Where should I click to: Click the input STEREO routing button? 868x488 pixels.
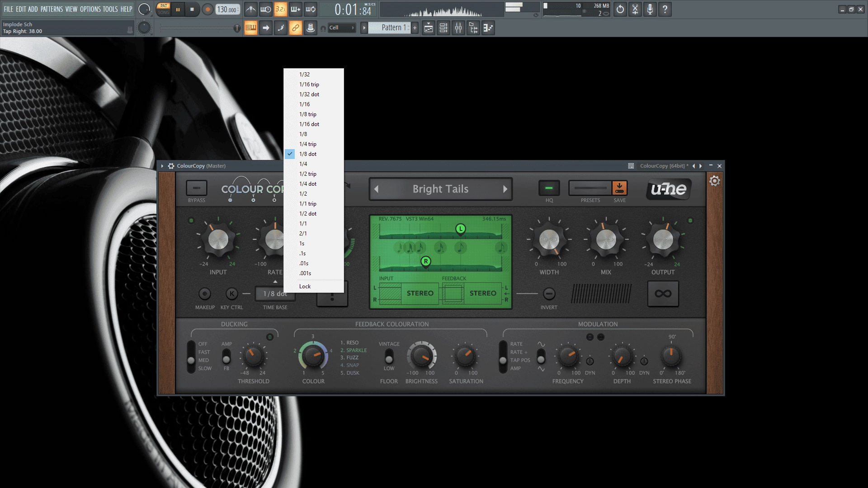coord(420,293)
